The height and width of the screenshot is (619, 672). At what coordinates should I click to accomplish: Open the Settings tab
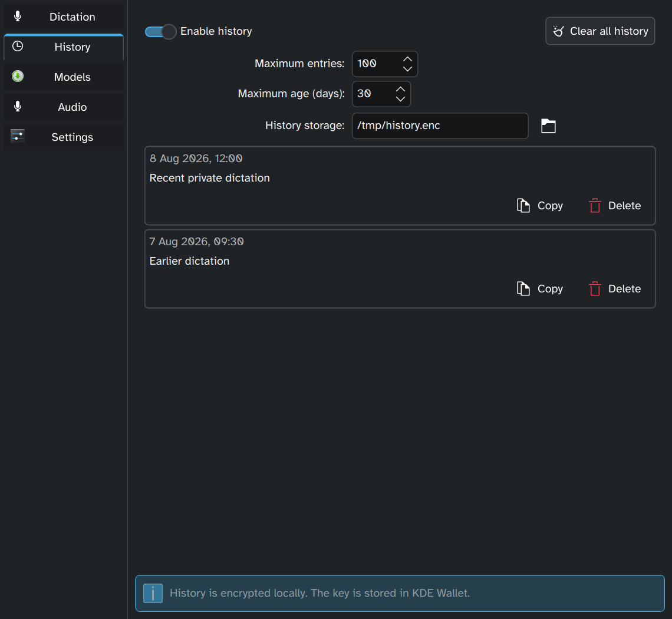[x=64, y=137]
